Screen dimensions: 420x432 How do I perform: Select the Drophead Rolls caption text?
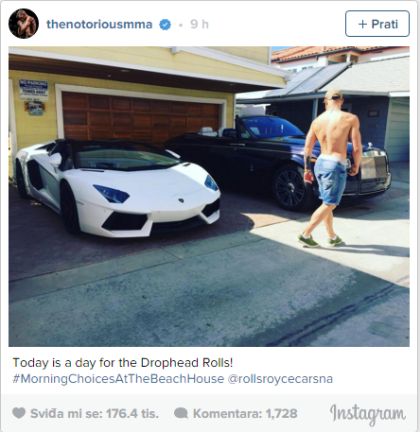186,363
